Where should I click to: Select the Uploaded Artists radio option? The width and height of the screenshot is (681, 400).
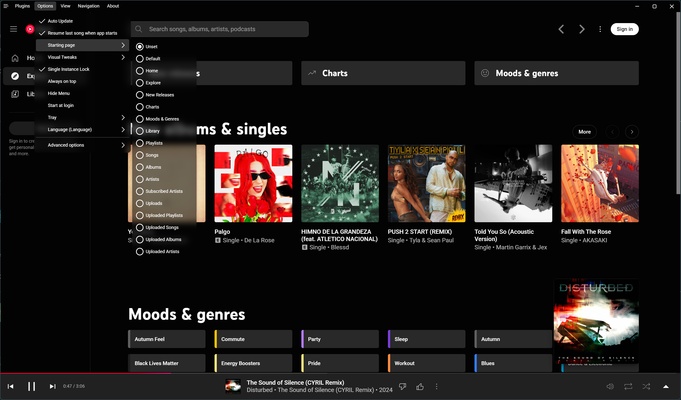[139, 251]
